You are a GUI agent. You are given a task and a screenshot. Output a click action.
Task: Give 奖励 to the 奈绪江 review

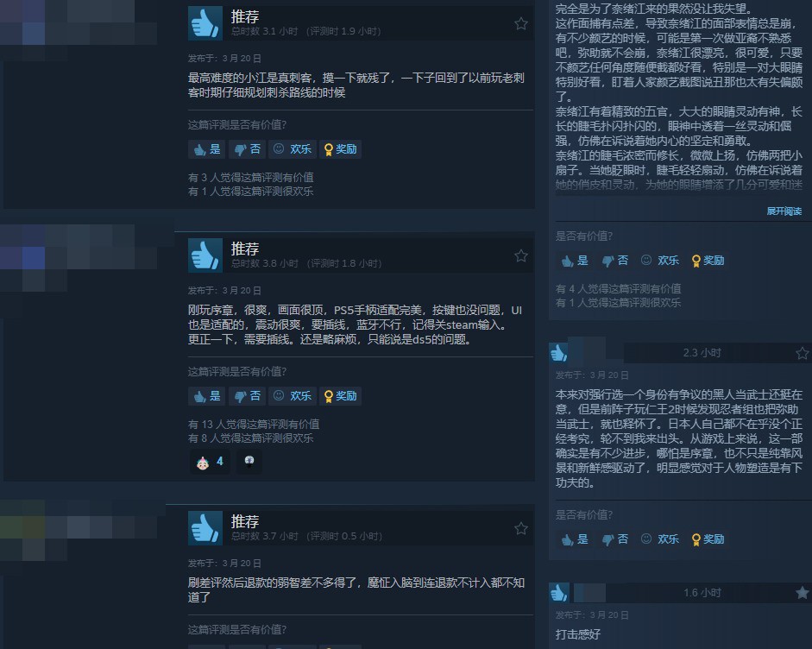pos(708,261)
